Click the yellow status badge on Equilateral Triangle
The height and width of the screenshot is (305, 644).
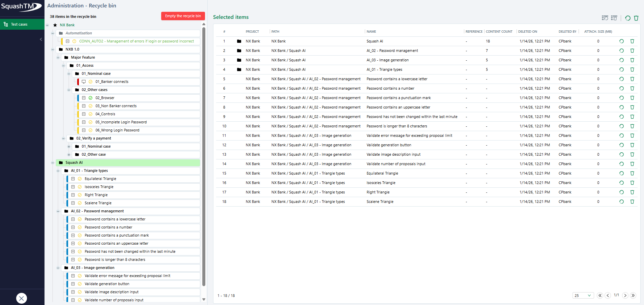tap(80, 179)
